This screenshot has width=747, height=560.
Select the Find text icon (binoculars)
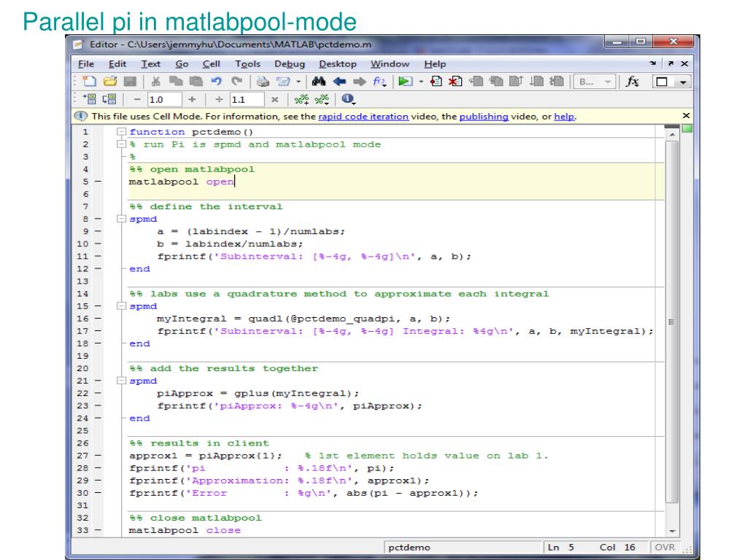[x=318, y=82]
